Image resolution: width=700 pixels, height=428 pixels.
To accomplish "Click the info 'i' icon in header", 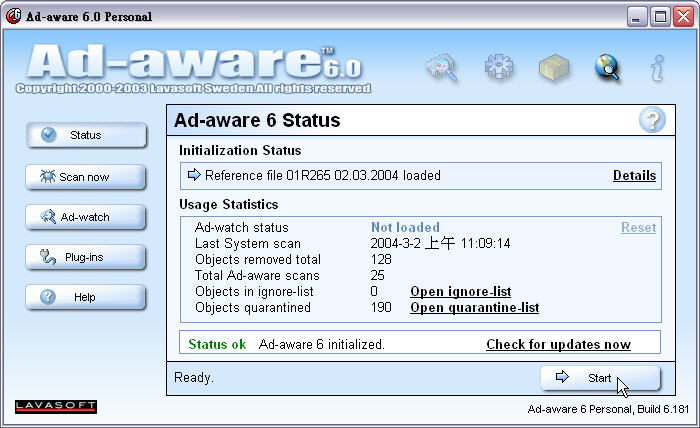I will [x=657, y=68].
